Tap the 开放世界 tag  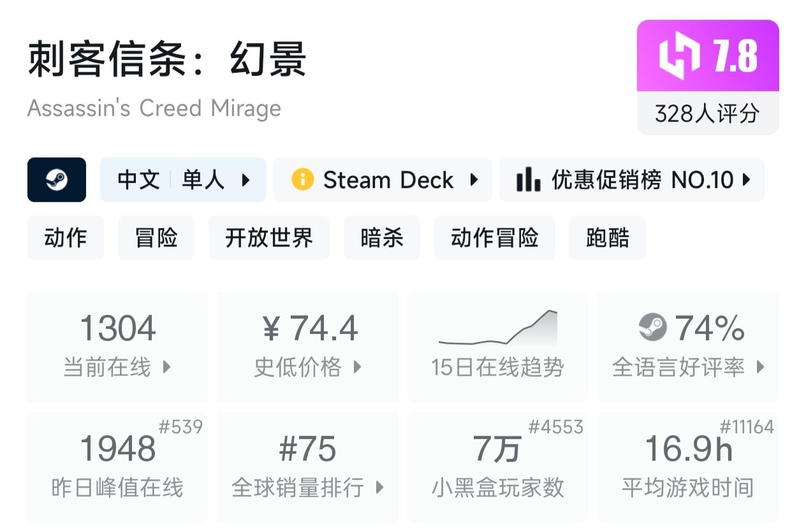(269, 238)
